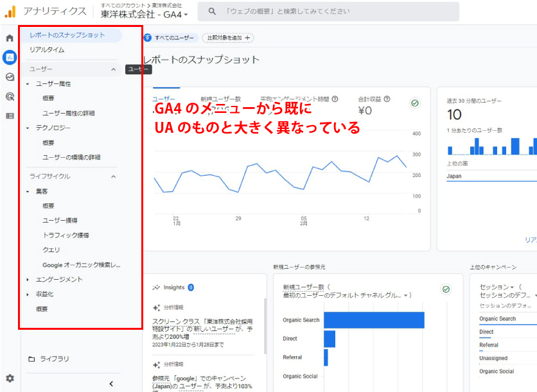Viewport: 537px width, 392px height.
Task: Select トラフィック獲得 in the report menu
Action: coord(66,235)
